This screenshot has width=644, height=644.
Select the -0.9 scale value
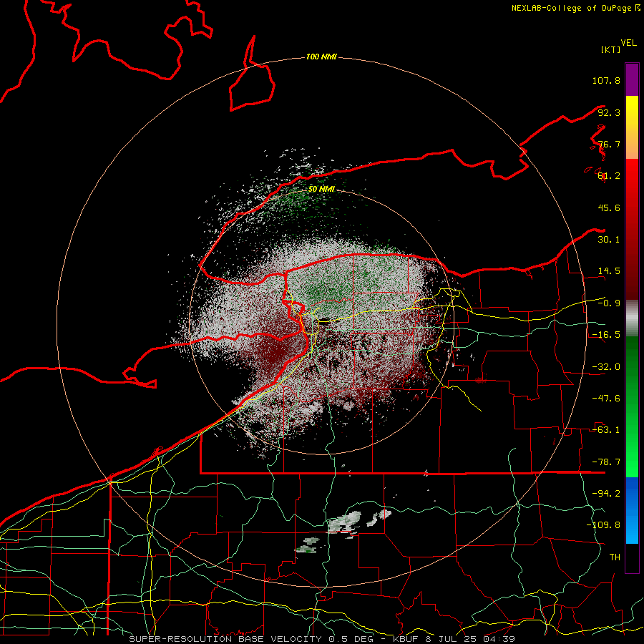coord(609,303)
